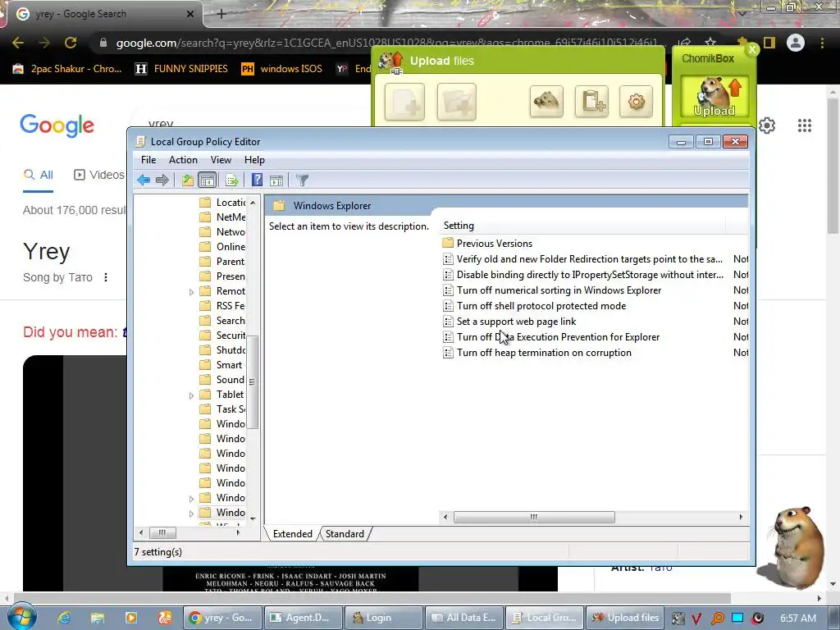Close the 'yrey - Google Search' tab
This screenshot has height=630, width=840.
(x=190, y=14)
